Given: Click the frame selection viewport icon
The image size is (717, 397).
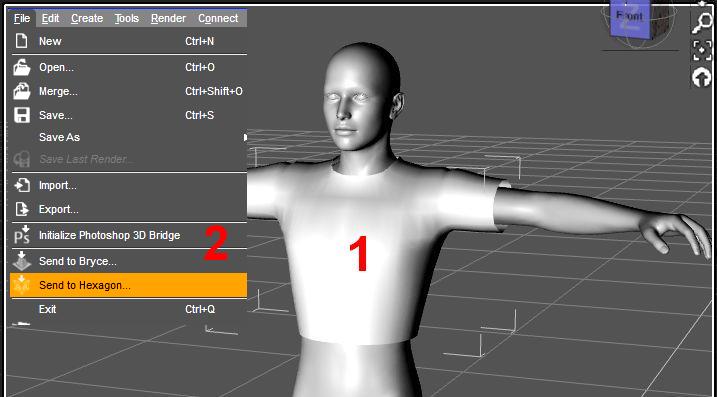Looking at the screenshot, I should [702, 50].
